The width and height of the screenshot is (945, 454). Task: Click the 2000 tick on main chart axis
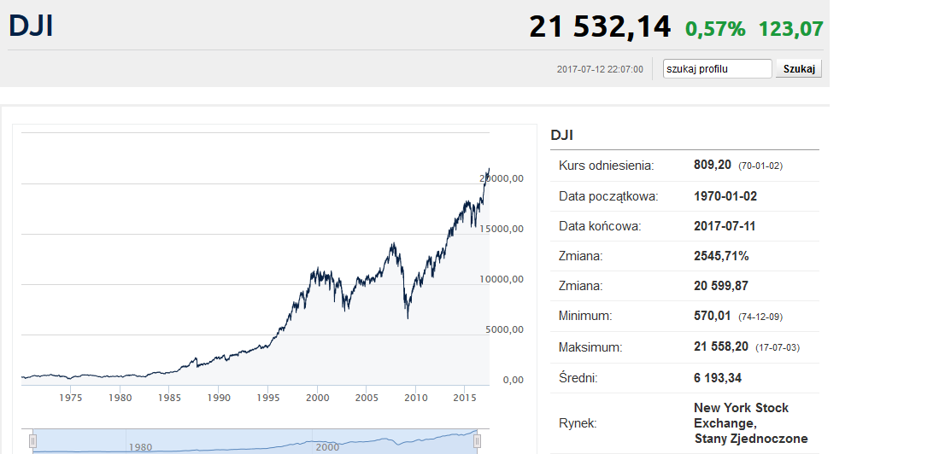click(317, 398)
